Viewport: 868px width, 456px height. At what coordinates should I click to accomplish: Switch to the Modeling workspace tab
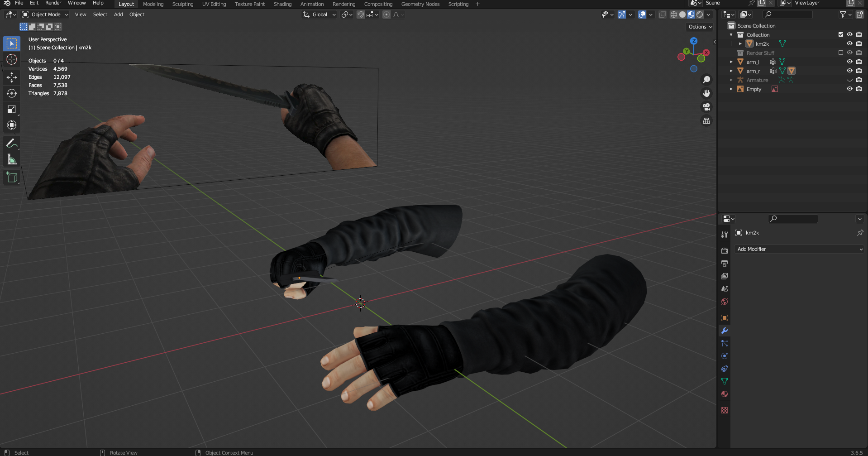pyautogui.click(x=153, y=4)
